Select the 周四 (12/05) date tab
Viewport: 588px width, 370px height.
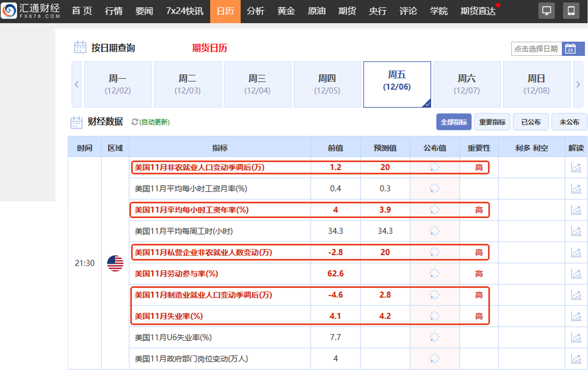[x=327, y=85]
